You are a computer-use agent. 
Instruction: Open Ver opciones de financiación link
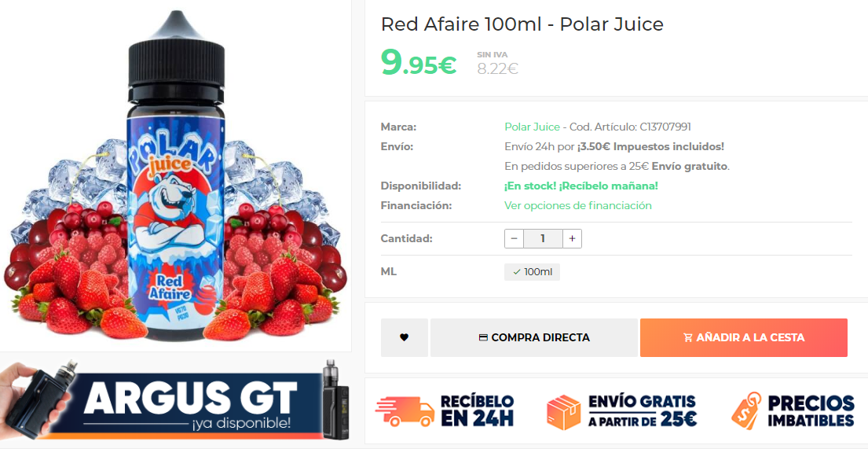pos(578,206)
